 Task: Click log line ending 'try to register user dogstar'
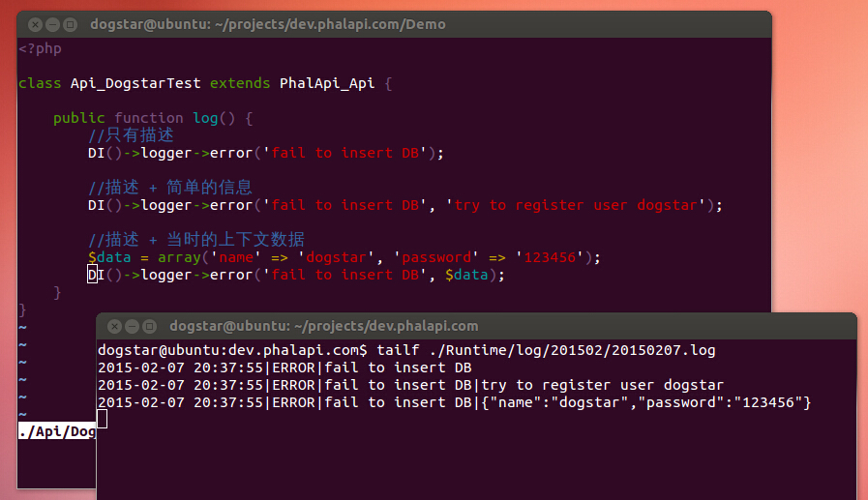(x=410, y=385)
